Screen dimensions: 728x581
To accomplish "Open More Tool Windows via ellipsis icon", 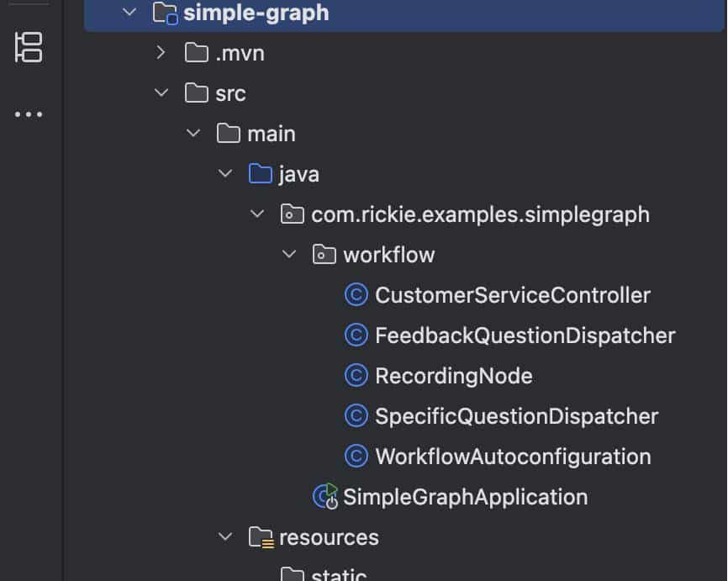I will pos(29,114).
